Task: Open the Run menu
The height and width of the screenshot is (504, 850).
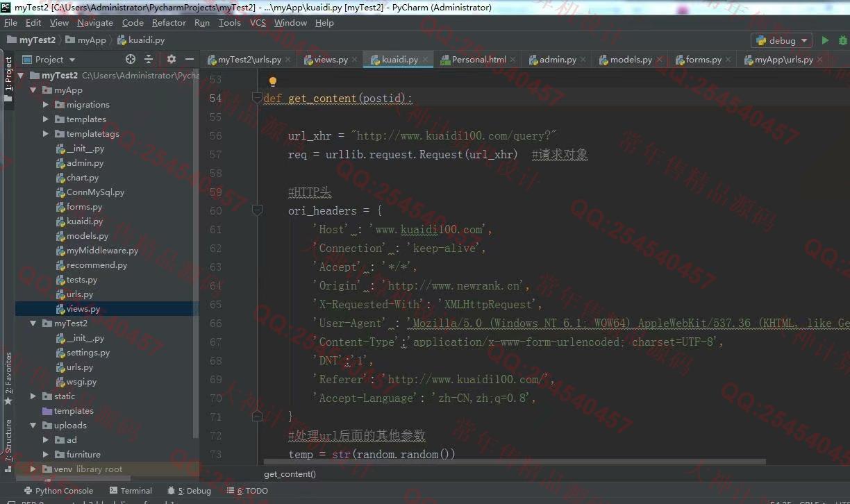Action: click(202, 22)
